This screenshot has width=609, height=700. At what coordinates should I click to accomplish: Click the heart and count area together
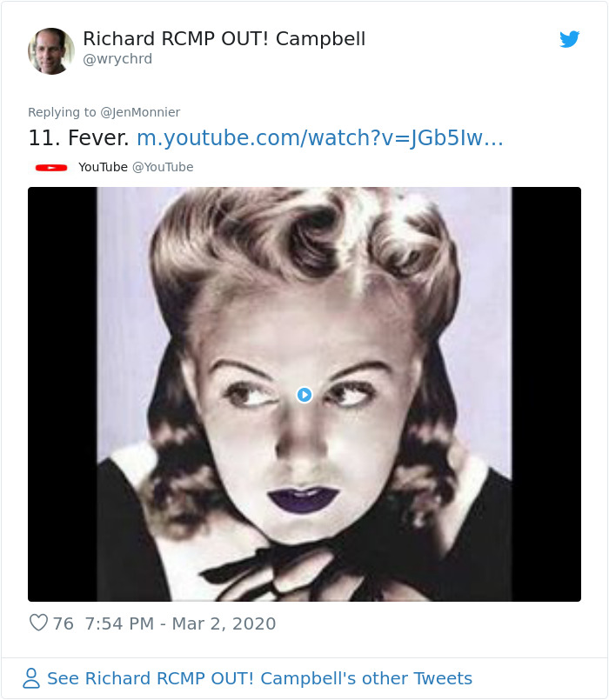(x=50, y=623)
